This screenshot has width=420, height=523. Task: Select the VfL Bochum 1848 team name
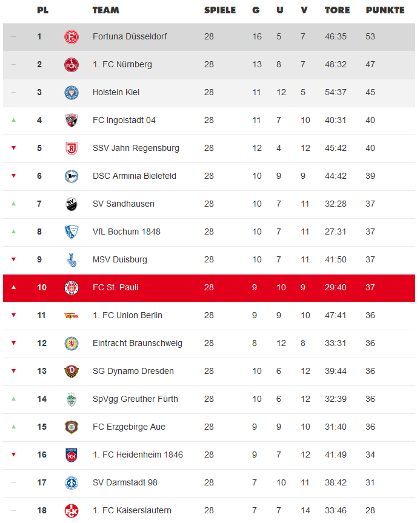pyautogui.click(x=127, y=232)
